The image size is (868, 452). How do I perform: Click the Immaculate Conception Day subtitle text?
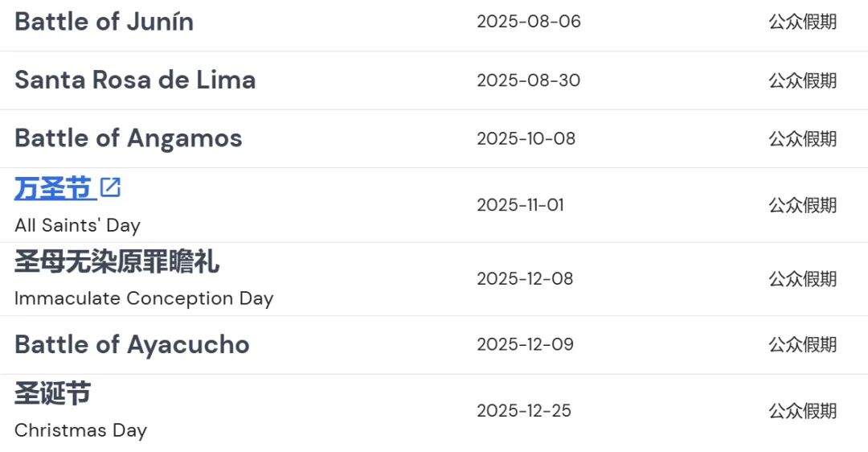[x=144, y=298]
